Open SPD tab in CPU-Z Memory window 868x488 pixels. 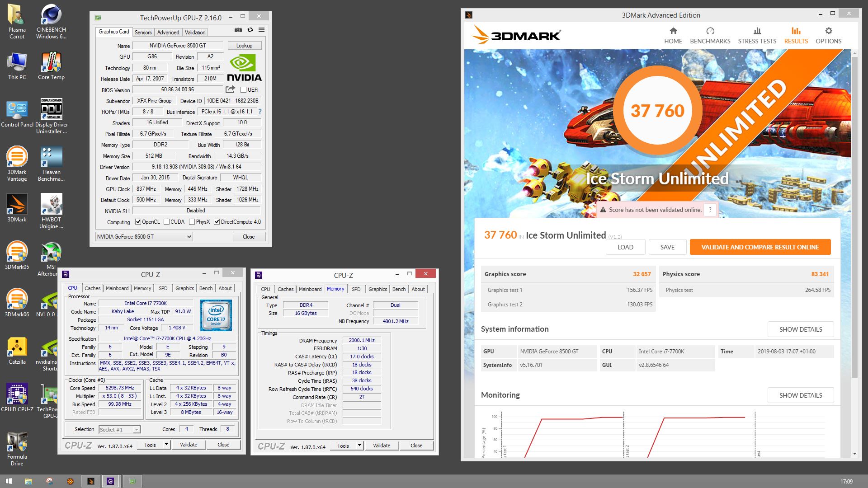click(x=356, y=289)
